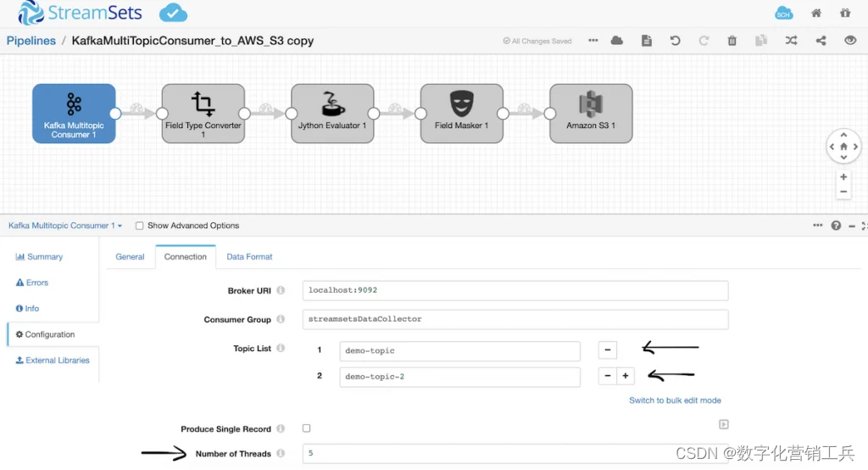The height and width of the screenshot is (470, 868).
Task: Open the SCH Control Hub icon
Action: (x=783, y=14)
